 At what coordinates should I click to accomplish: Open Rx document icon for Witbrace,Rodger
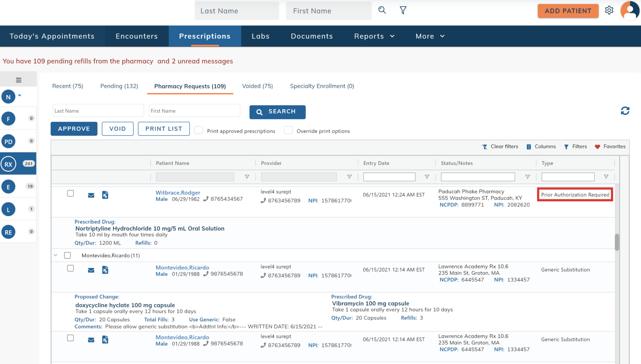click(x=105, y=195)
